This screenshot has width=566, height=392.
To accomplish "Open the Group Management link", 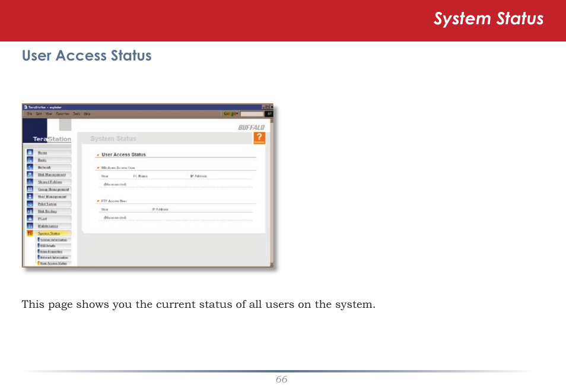I will [53, 189].
